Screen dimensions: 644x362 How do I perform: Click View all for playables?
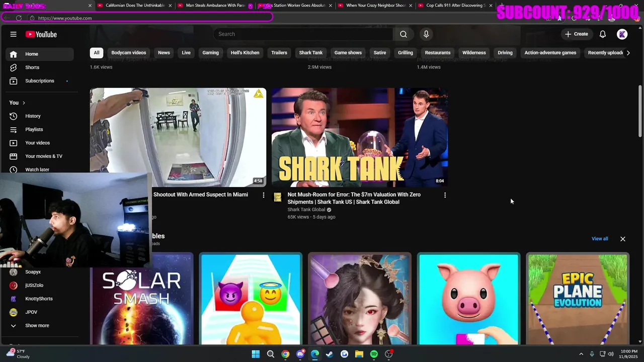tap(600, 239)
